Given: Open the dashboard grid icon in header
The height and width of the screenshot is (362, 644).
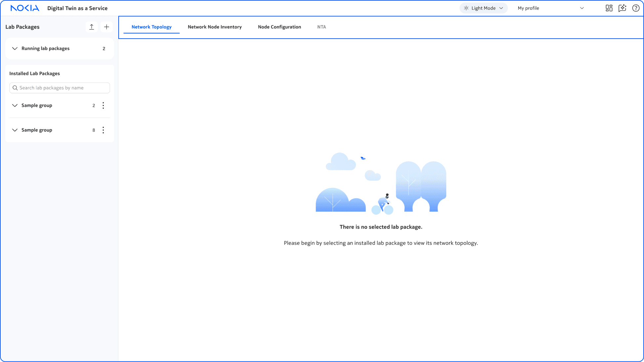Looking at the screenshot, I should coord(609,8).
